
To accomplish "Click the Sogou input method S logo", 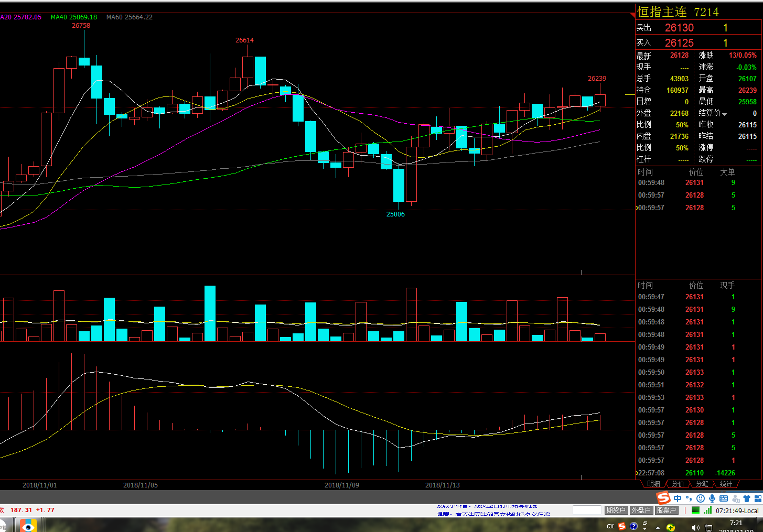I will (663, 497).
